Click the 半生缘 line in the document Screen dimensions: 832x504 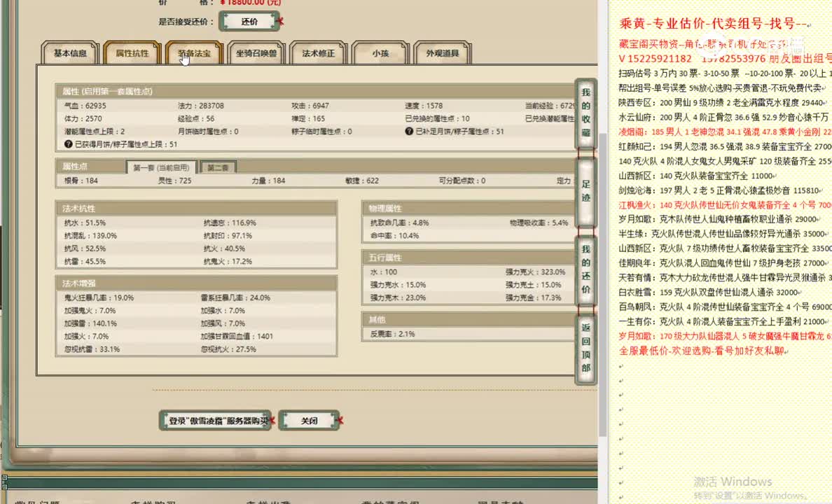723,234
